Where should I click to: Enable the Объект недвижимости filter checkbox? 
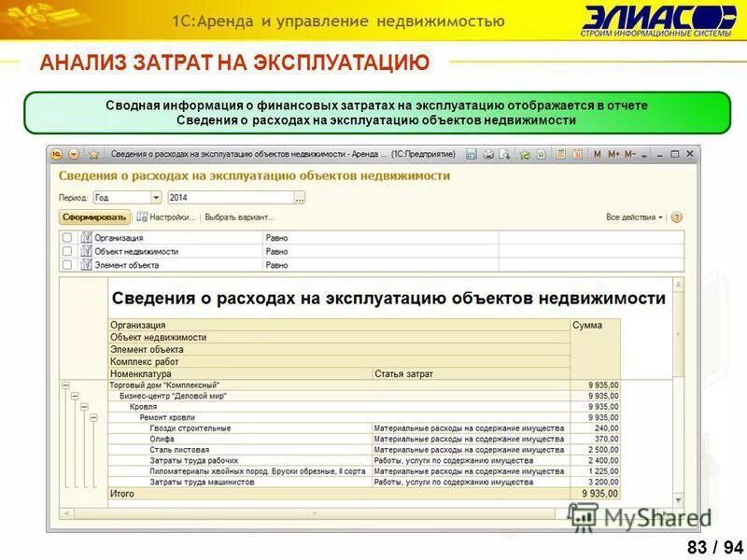pyautogui.click(x=66, y=252)
